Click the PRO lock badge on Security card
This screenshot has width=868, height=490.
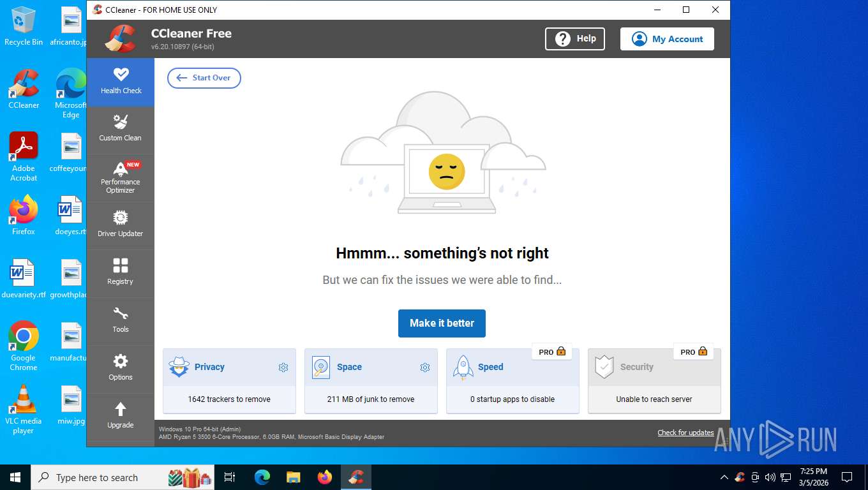pyautogui.click(x=694, y=352)
